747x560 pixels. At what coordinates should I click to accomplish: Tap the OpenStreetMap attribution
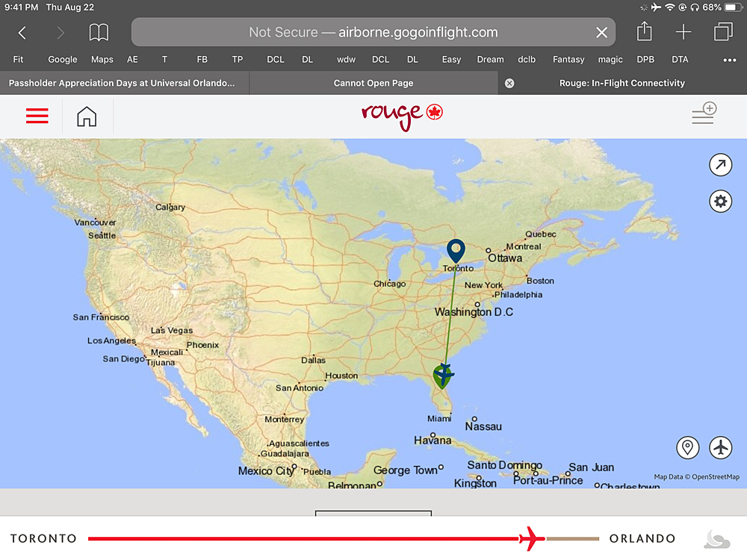[696, 476]
